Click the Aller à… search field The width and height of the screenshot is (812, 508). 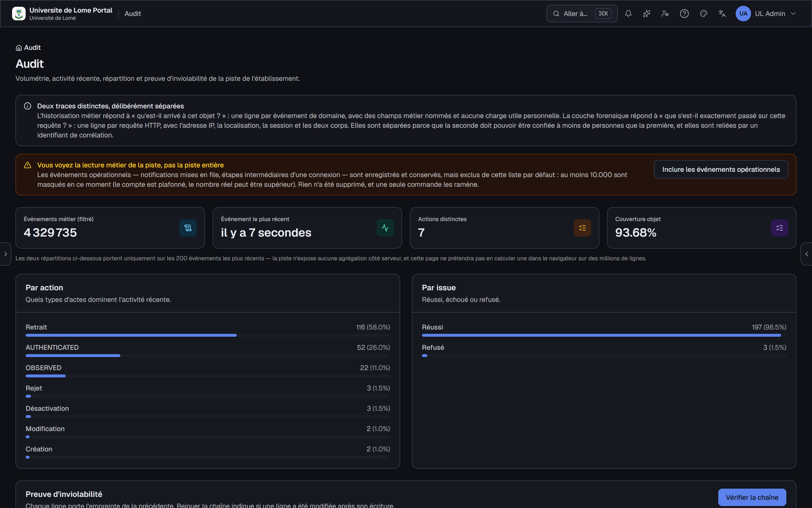tap(582, 14)
